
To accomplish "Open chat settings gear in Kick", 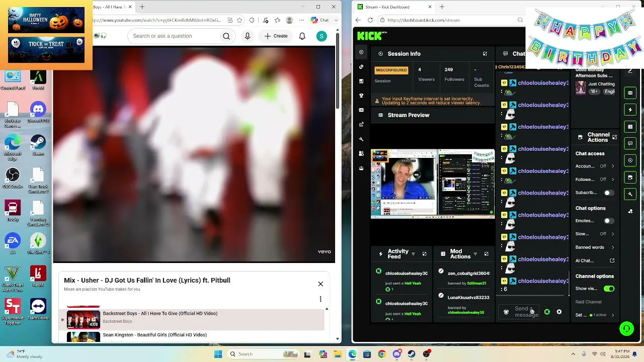I will [559, 312].
